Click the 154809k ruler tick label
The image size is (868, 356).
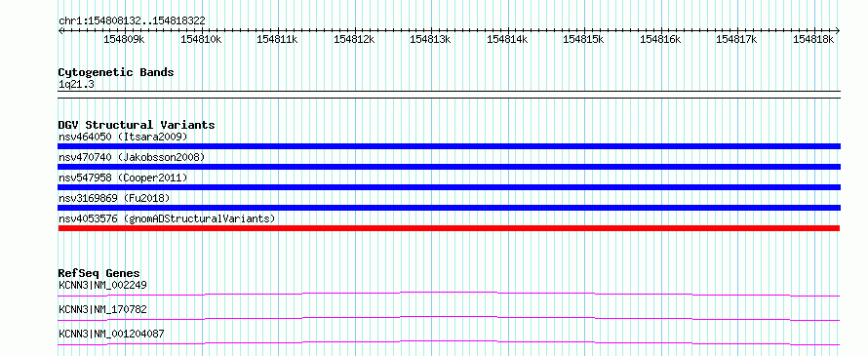(x=125, y=39)
